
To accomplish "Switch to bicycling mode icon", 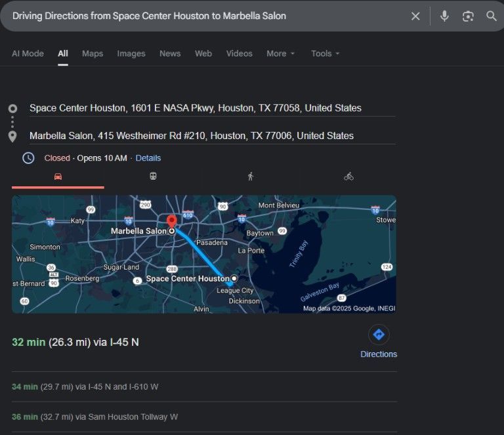I will [348, 176].
